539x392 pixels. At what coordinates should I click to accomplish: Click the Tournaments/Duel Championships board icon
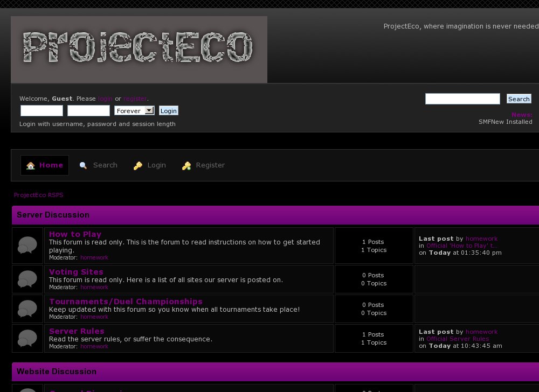(x=27, y=309)
